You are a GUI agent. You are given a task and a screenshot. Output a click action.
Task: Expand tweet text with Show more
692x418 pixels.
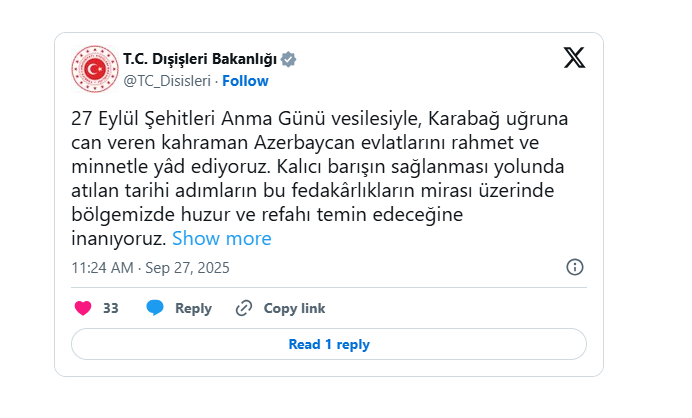[222, 238]
